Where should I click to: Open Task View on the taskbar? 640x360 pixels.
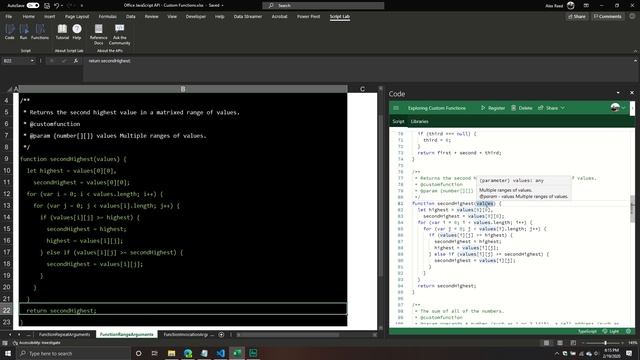[x=155, y=353]
